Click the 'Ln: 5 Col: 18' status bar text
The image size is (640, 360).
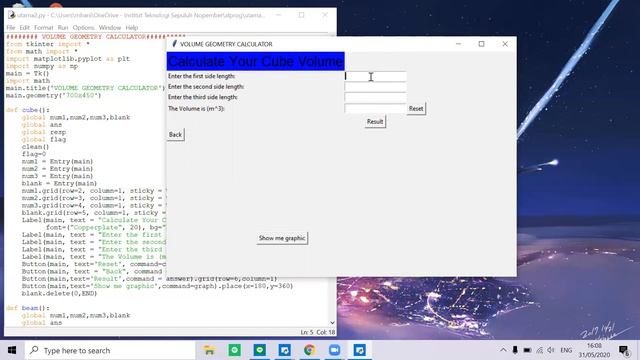pyautogui.click(x=318, y=332)
